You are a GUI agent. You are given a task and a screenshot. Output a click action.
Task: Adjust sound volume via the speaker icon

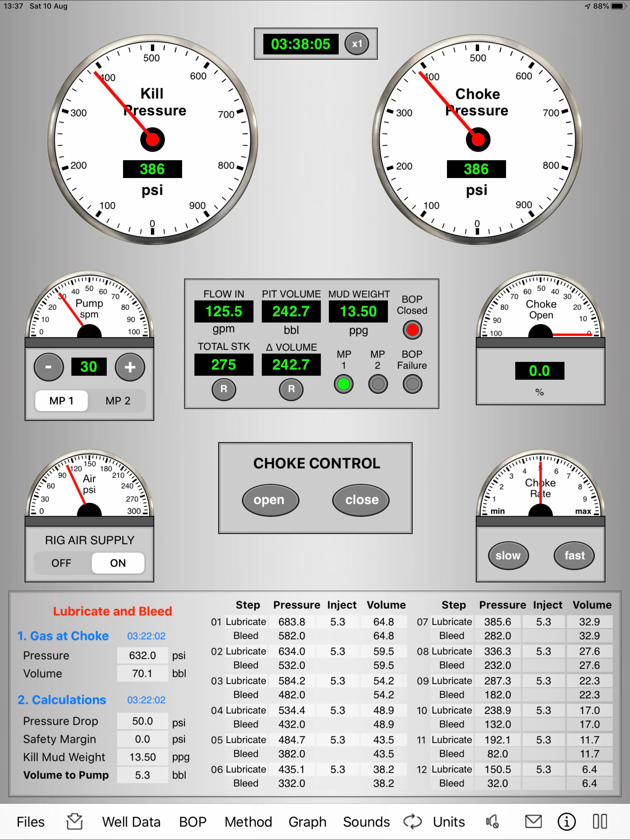point(492,821)
